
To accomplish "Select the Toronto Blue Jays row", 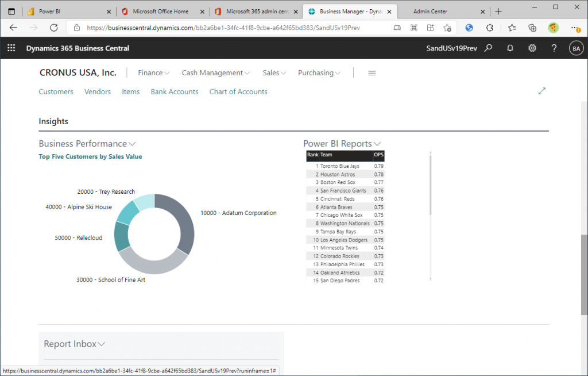I will (345, 166).
